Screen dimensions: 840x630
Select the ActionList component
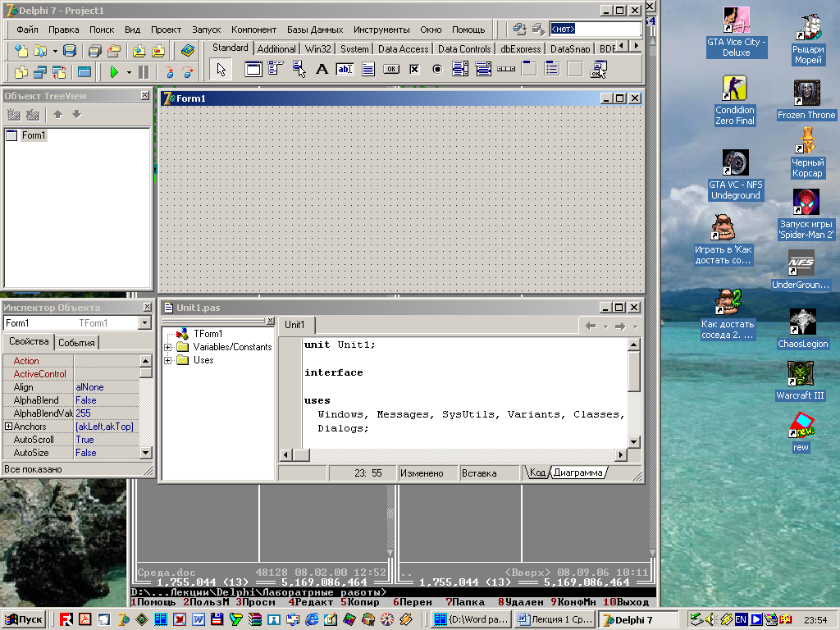pyautogui.click(x=598, y=69)
